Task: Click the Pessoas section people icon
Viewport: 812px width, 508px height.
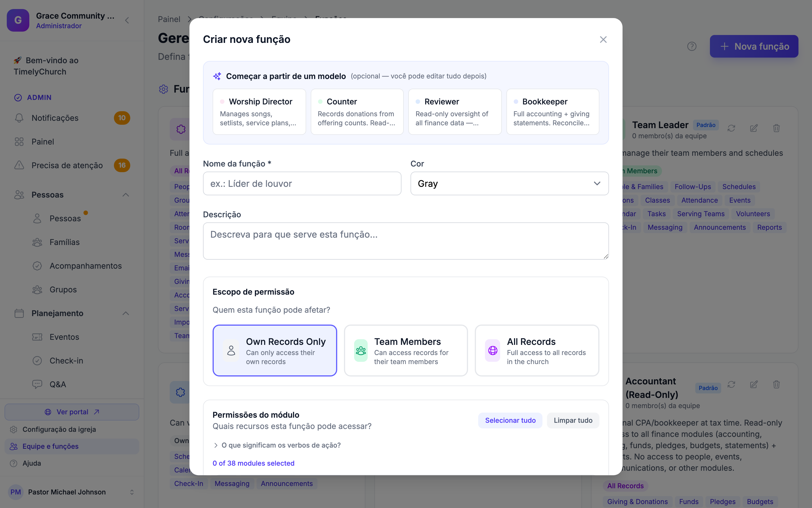Action: tap(19, 195)
